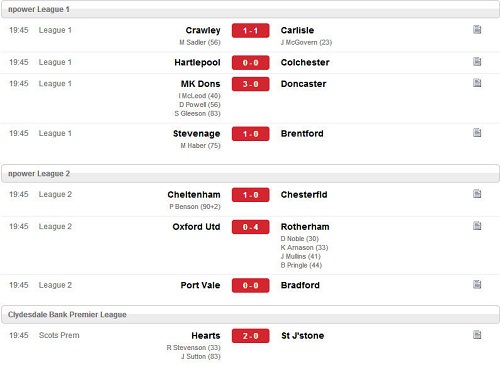Viewport: 500px width, 367px height.
Task: Open the Stevenage team link
Action: 197,134
